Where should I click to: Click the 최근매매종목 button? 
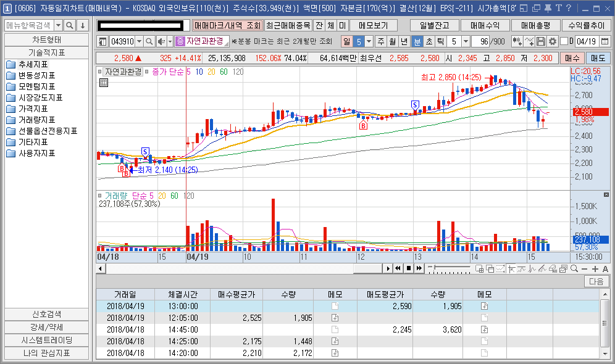(288, 25)
